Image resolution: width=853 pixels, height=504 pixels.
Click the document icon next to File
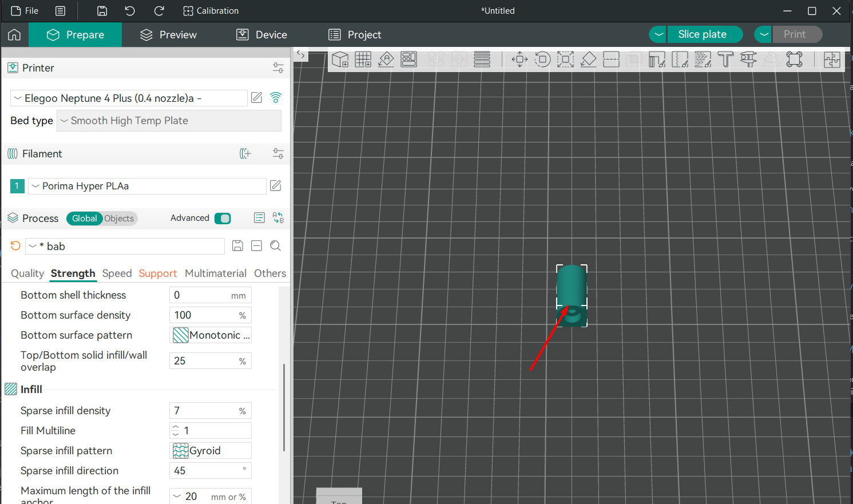[x=60, y=11]
